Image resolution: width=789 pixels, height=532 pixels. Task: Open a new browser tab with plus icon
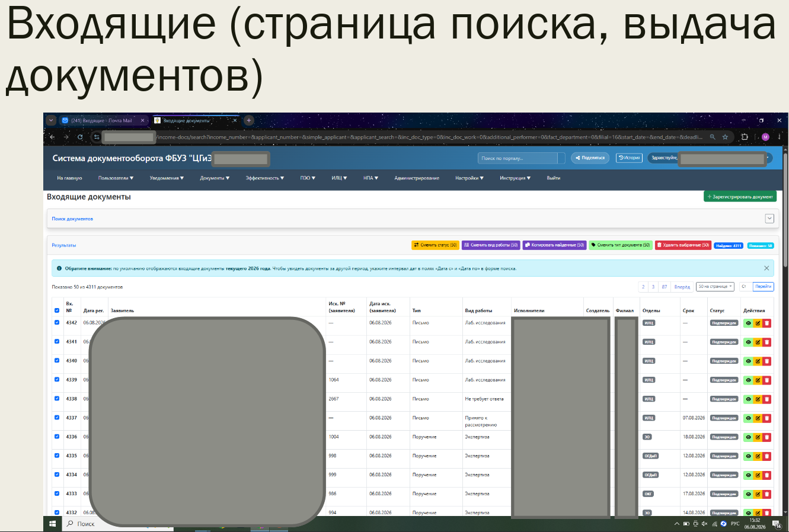(249, 120)
